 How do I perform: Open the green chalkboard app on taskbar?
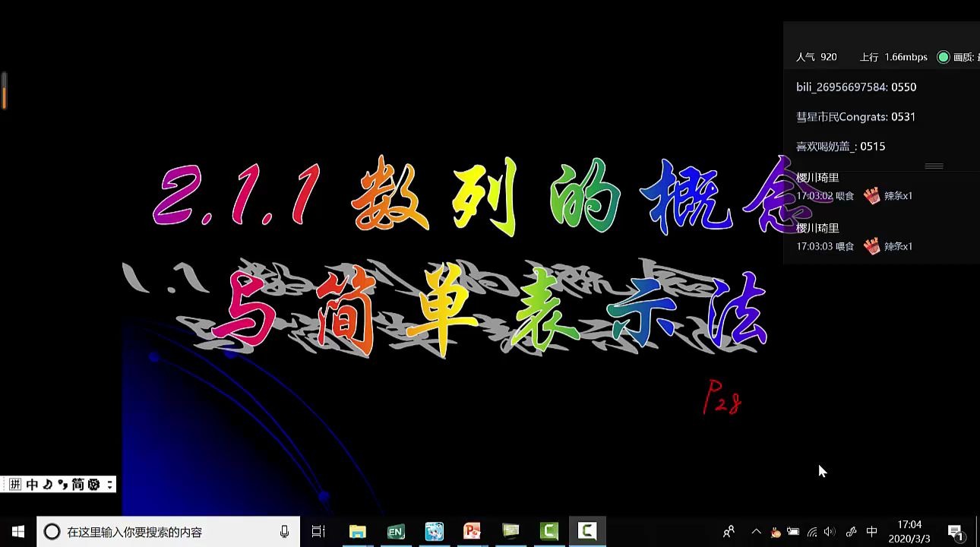click(x=511, y=532)
